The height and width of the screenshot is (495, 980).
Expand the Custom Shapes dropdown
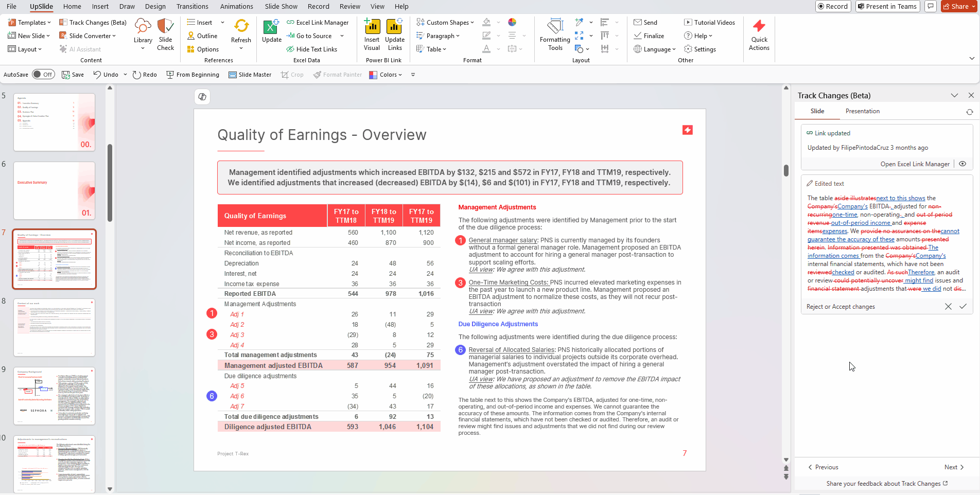445,23
